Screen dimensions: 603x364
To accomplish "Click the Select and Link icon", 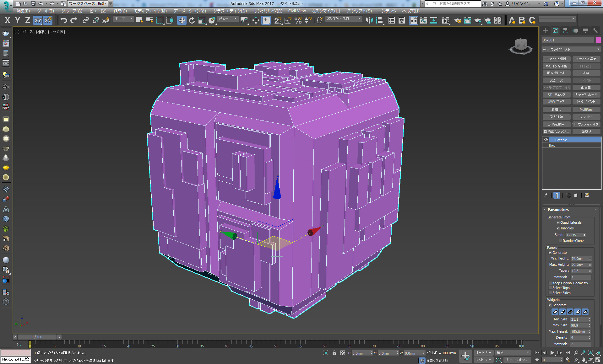I will [x=85, y=20].
